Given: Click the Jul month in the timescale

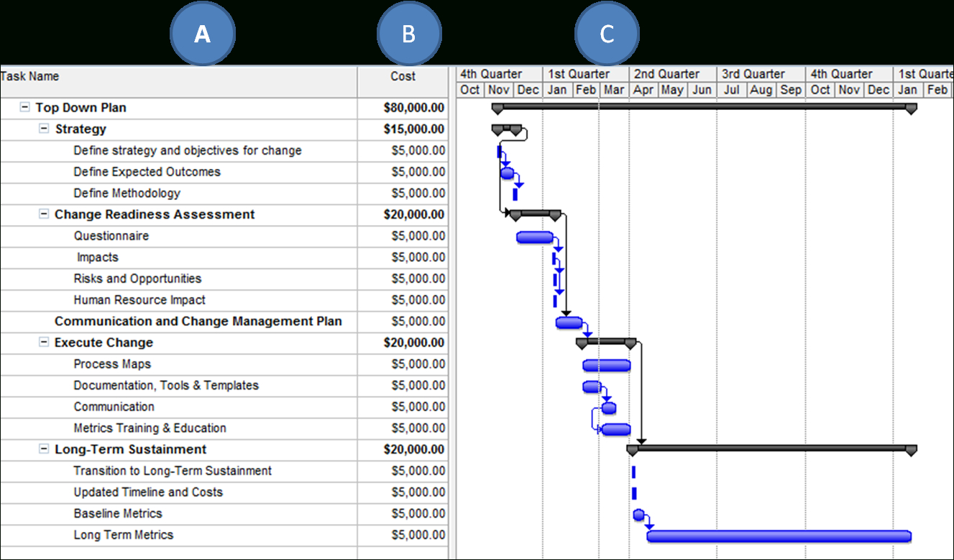Looking at the screenshot, I should click(x=732, y=90).
